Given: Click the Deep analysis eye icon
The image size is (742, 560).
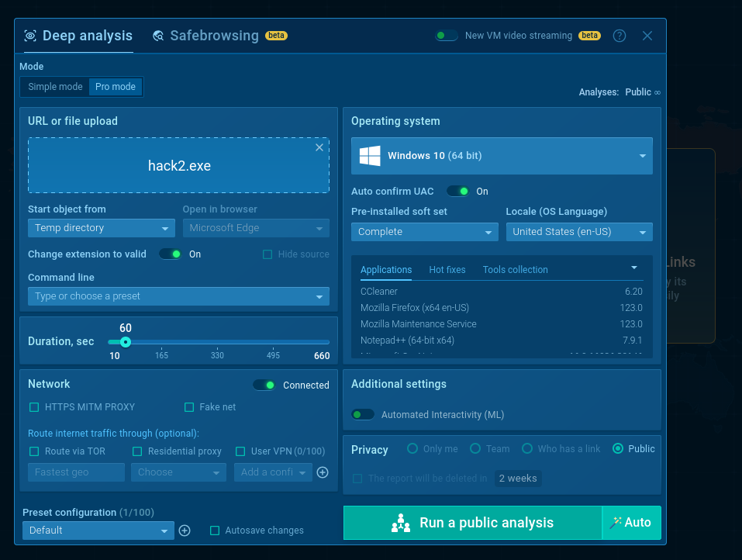Looking at the screenshot, I should [x=30, y=36].
